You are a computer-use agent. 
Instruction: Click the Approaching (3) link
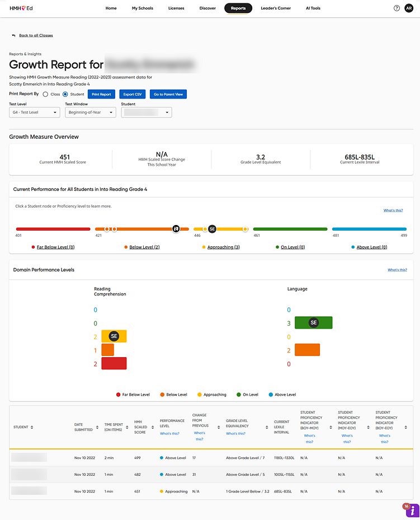coord(224,247)
